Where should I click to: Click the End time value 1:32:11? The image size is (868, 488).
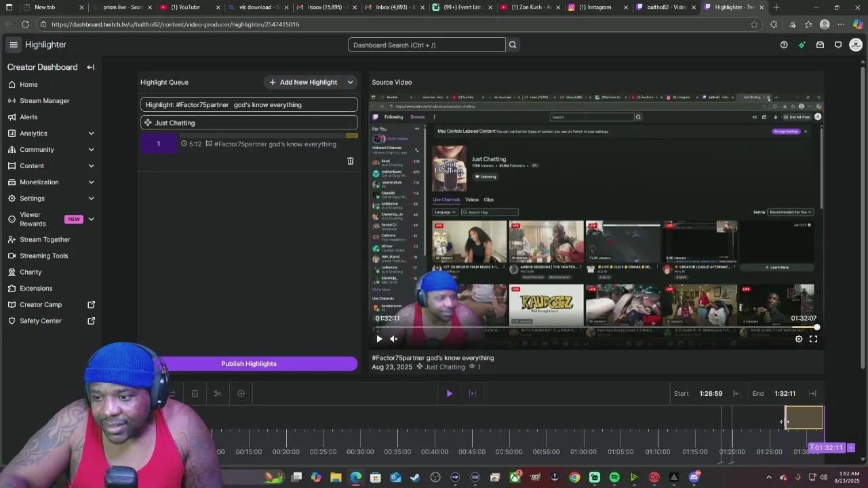click(x=785, y=394)
